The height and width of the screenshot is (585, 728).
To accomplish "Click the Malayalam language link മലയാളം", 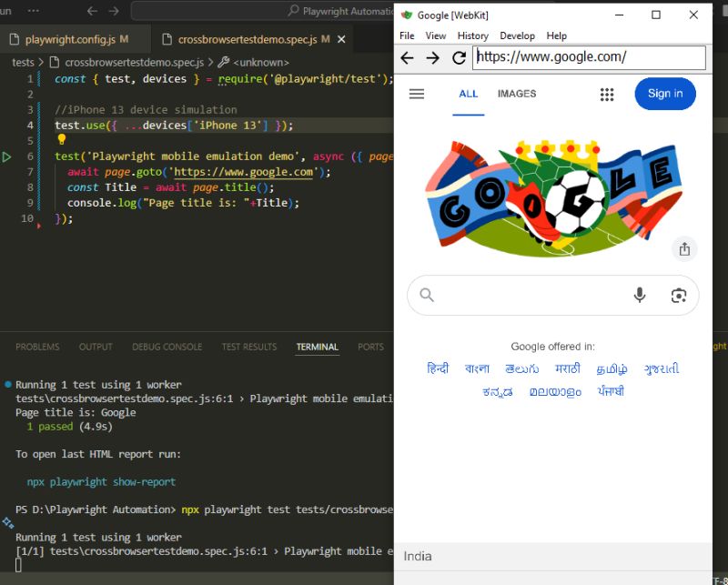I will pos(555,392).
